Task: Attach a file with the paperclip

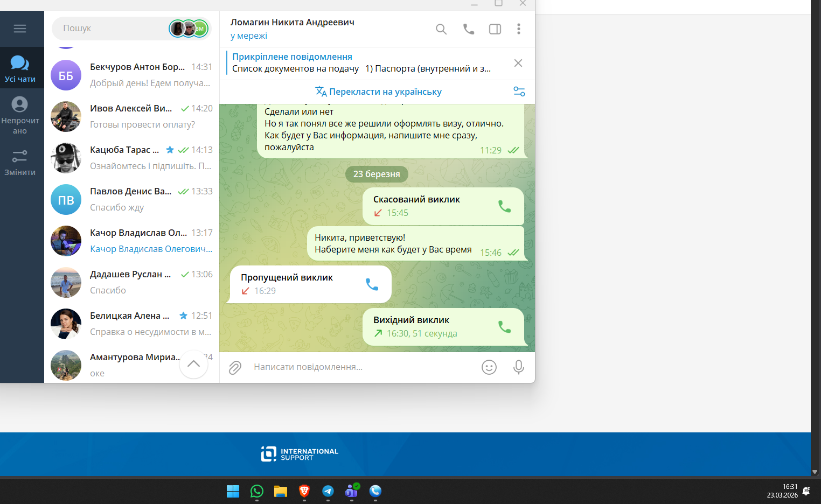Action: coord(235,367)
